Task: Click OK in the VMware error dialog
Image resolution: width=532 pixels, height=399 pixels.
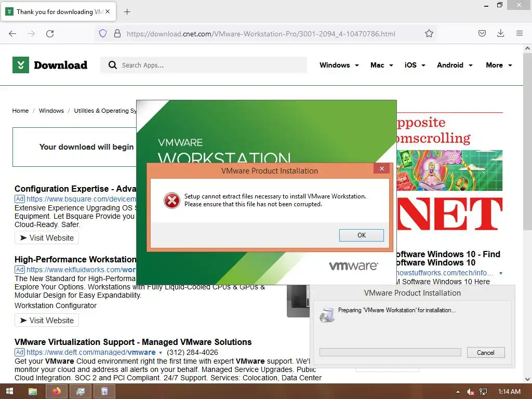Action: click(362, 235)
